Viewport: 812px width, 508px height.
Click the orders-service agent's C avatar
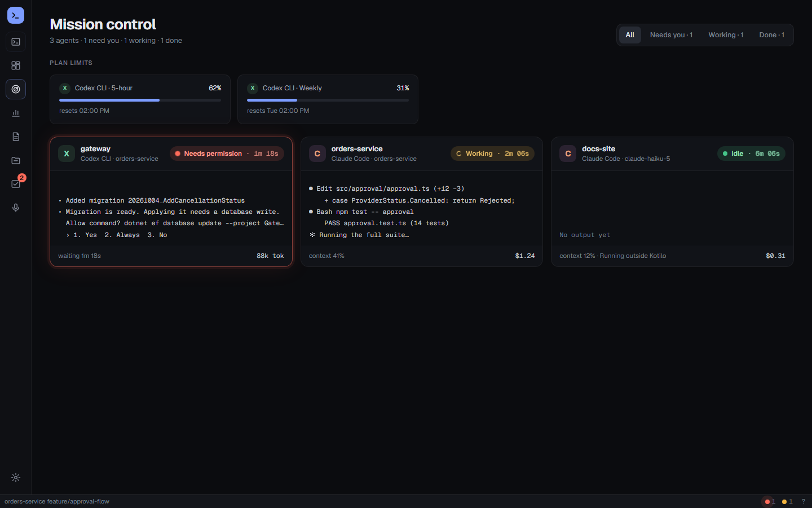click(317, 154)
